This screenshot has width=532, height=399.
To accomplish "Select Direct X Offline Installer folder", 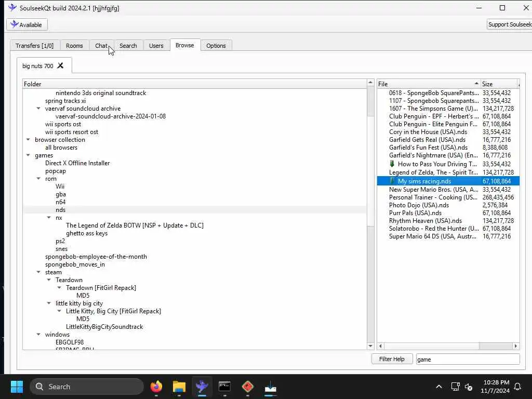I will [x=77, y=163].
